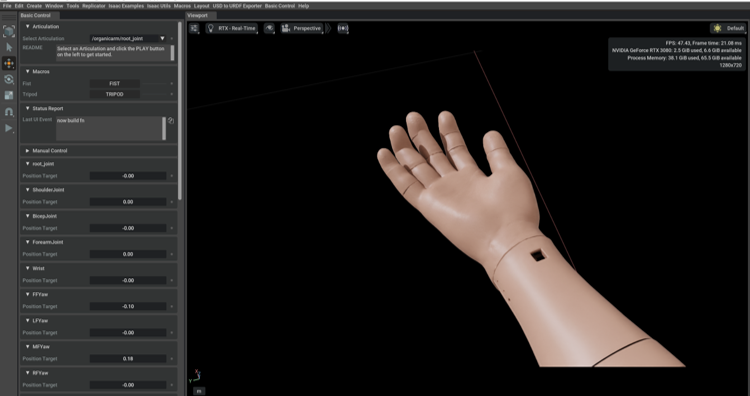Activate the Move gizmo tool

coord(9,63)
